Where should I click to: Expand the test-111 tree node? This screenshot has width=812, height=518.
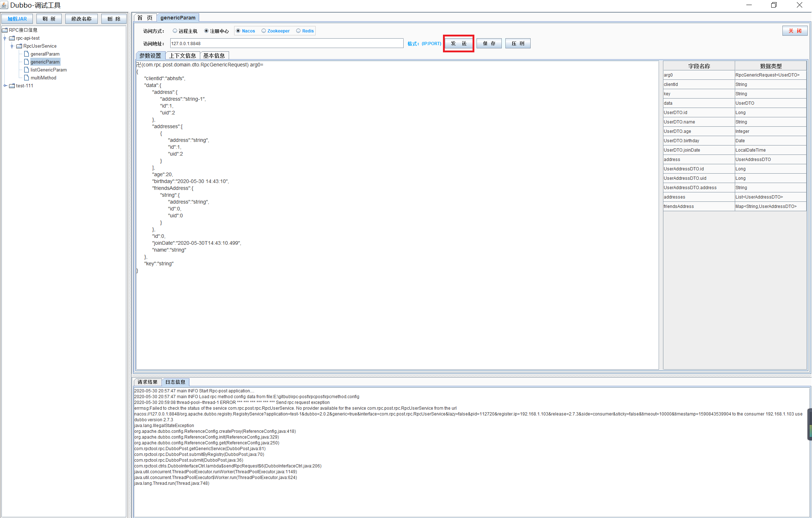[x=5, y=86]
